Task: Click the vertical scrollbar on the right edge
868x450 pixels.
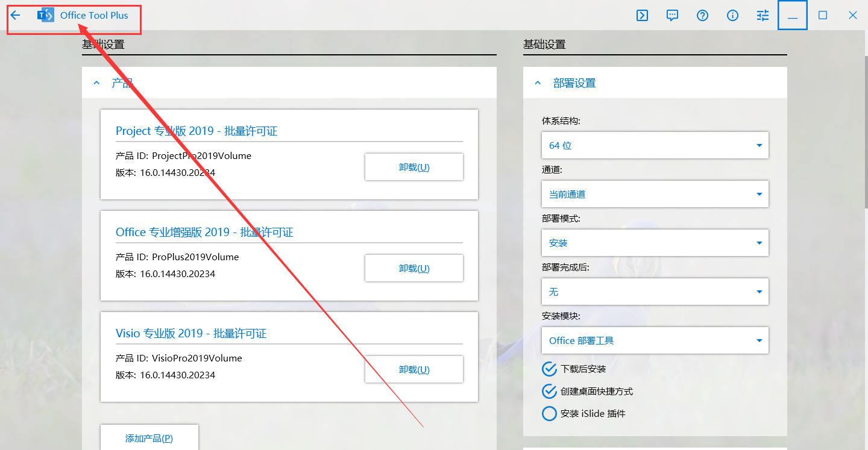Action: click(x=866, y=133)
